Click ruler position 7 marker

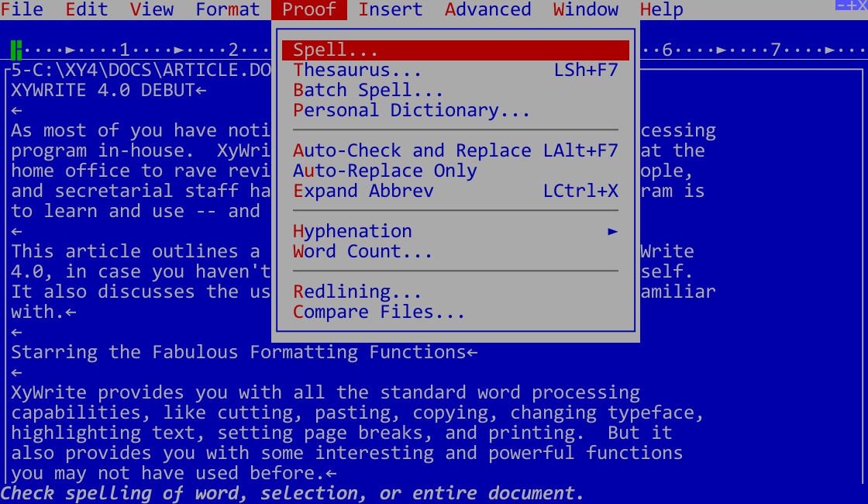click(x=776, y=50)
